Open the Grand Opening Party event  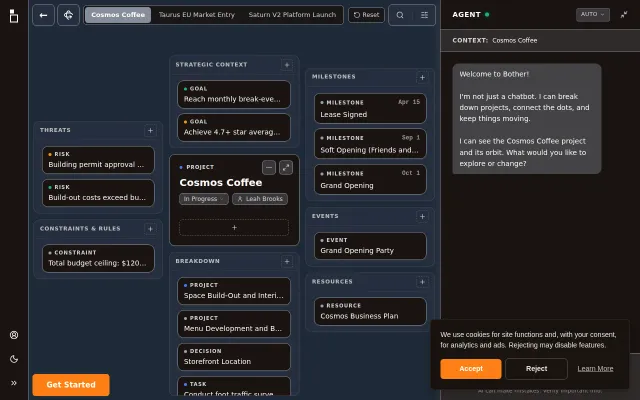click(x=370, y=246)
